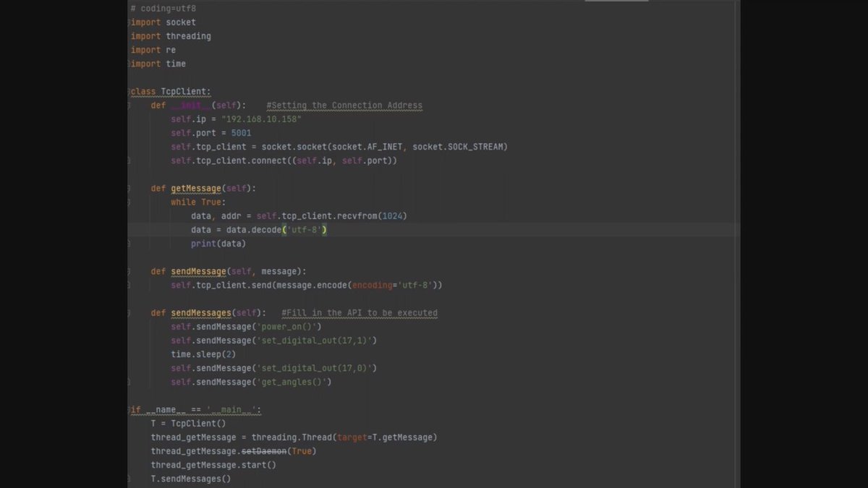Screen dimensions: 868x488
Task: Click the 'time.sleep(2)' line
Action: tap(203, 355)
